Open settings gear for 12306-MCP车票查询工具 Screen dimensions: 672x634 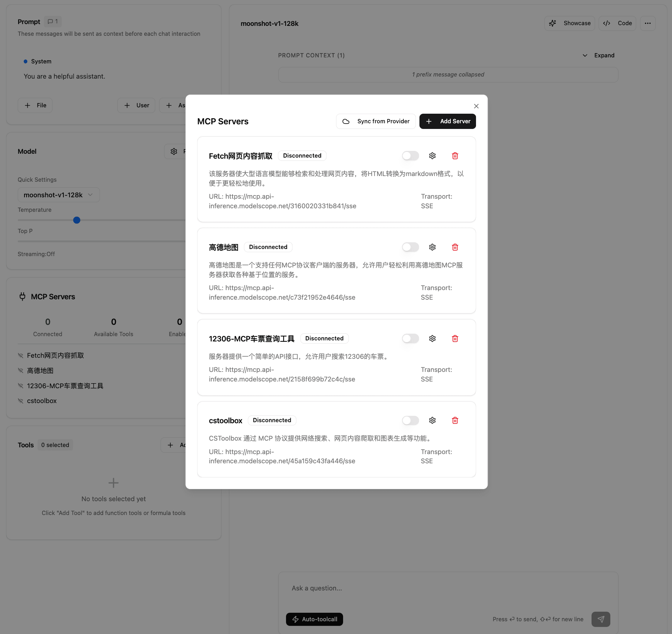(x=432, y=339)
